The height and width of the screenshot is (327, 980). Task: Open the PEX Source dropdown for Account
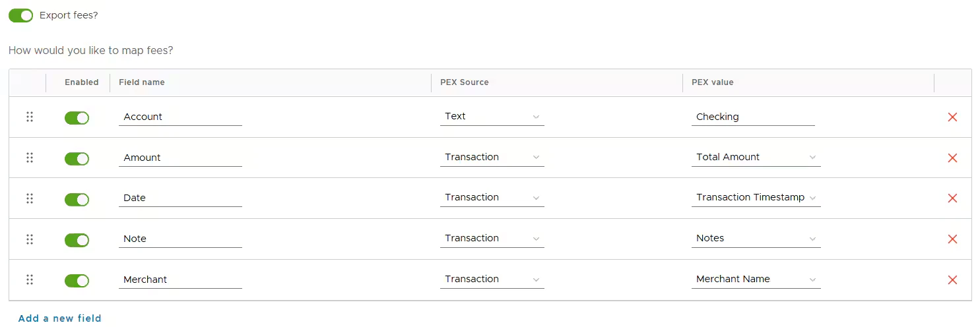click(492, 117)
